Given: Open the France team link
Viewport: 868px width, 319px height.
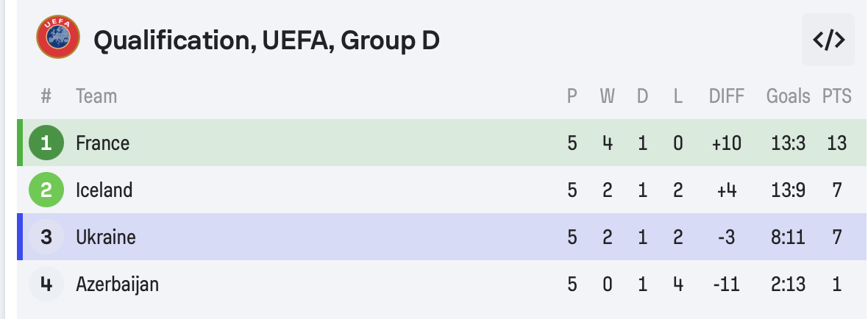Looking at the screenshot, I should [102, 143].
